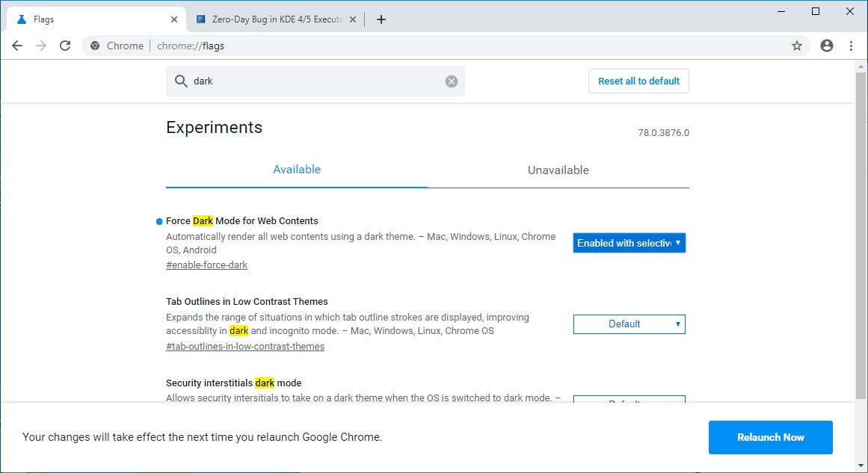Open the three-dot Chrome menu
The image size is (868, 473).
(x=851, y=46)
